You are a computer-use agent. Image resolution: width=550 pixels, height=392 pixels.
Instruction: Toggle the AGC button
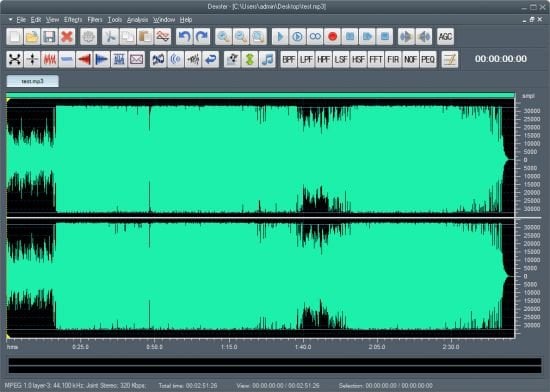[x=445, y=36]
